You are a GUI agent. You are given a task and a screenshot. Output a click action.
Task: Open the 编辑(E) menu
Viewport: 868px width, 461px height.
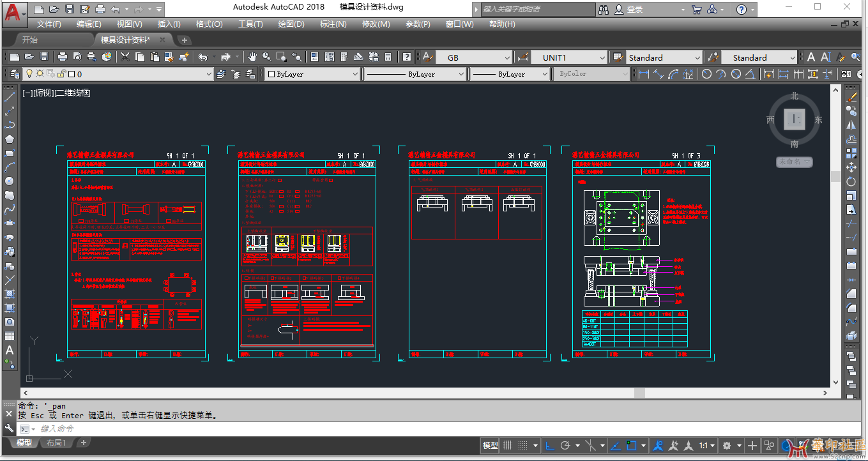89,24
